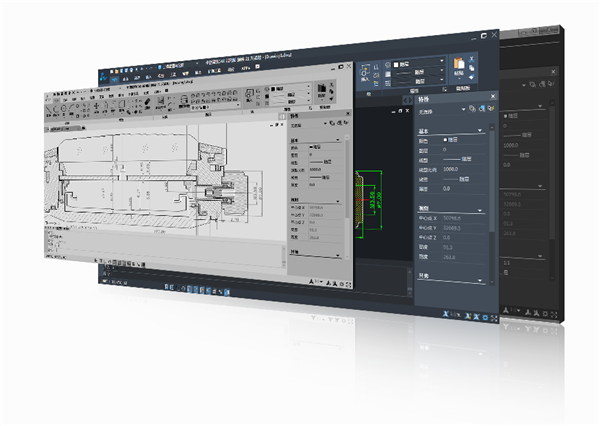This screenshot has width=600, height=426.
Task: Select Drawing1.dwg document tab in light-theme window
Action: [x=65, y=129]
